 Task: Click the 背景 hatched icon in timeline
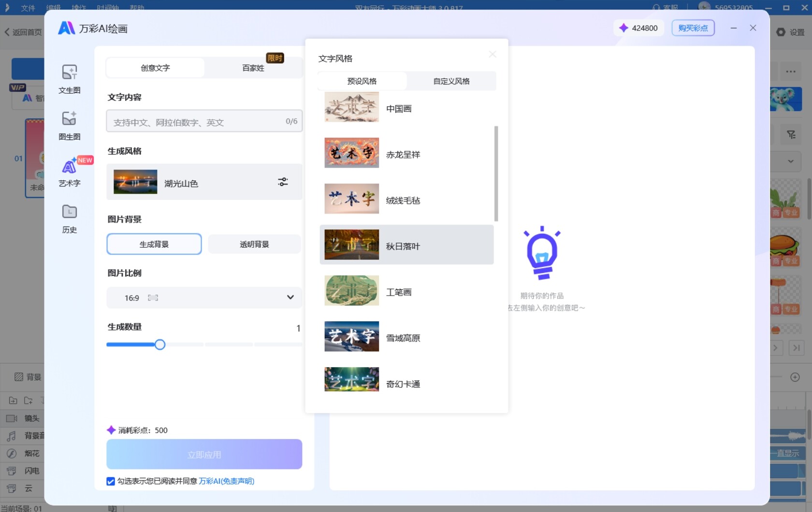click(x=19, y=377)
